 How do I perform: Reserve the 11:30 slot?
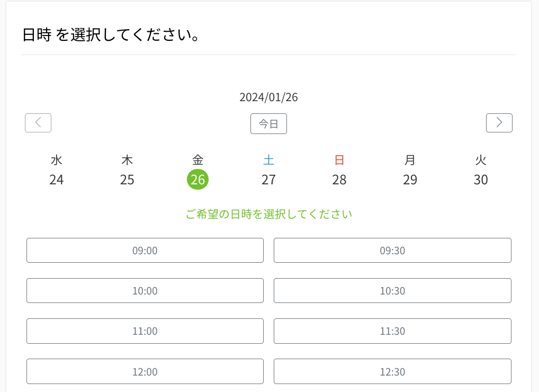392,331
